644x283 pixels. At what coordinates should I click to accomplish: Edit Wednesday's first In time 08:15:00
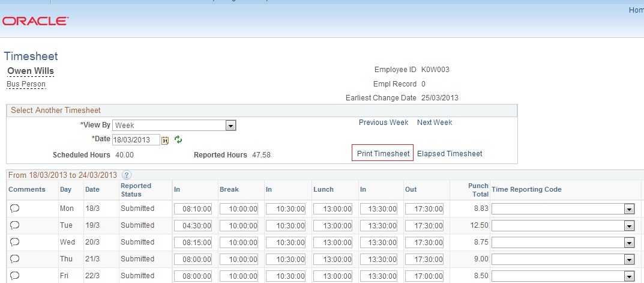click(x=193, y=243)
